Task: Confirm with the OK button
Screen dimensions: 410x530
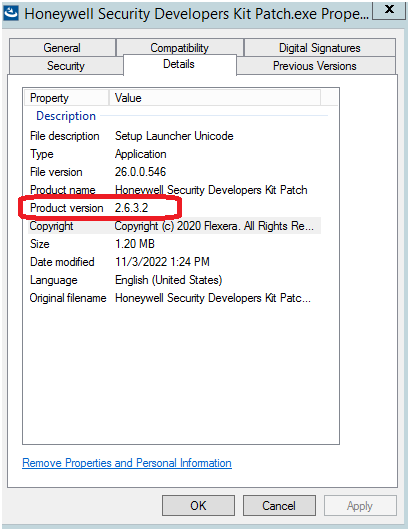Action: [x=198, y=506]
